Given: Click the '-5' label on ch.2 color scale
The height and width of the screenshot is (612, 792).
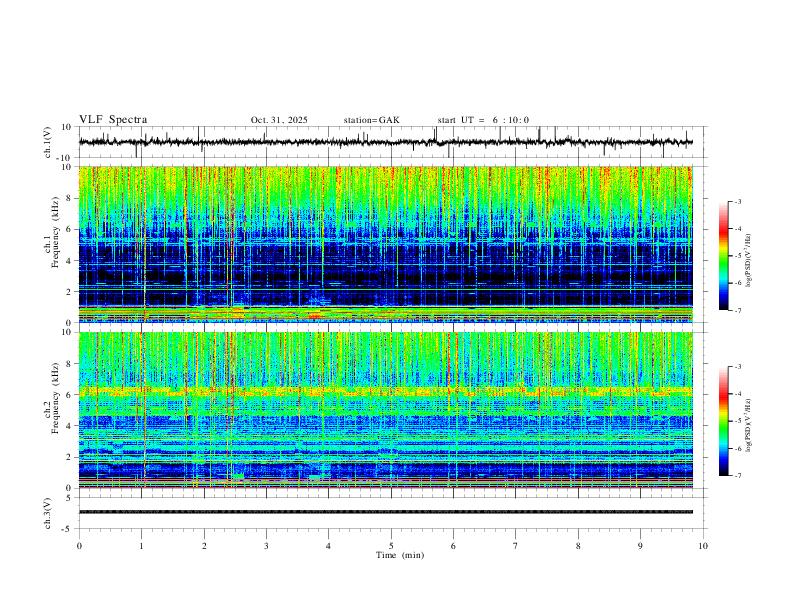Looking at the screenshot, I should point(737,421).
